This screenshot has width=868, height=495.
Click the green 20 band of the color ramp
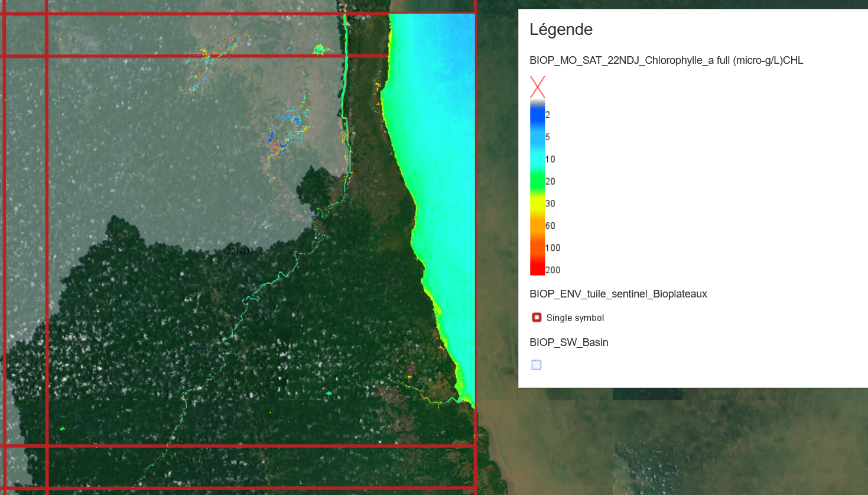[537, 182]
